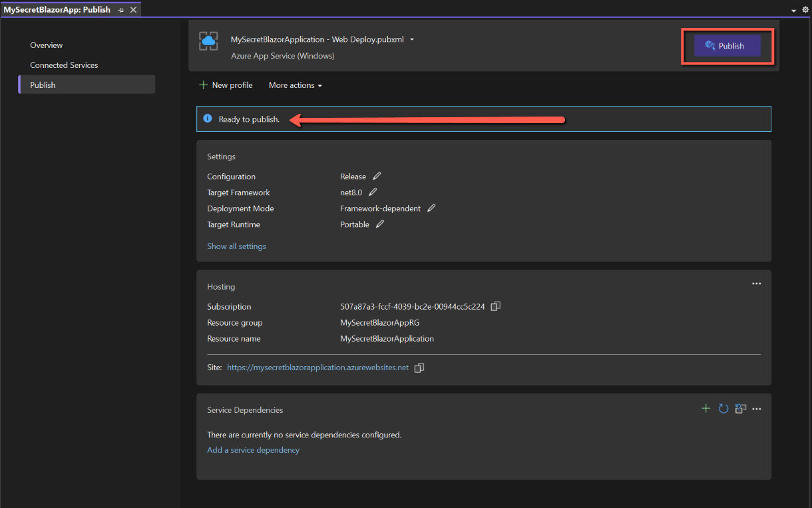The height and width of the screenshot is (508, 812).
Task: Edit Deployment Mode with pencil icon
Action: 431,208
